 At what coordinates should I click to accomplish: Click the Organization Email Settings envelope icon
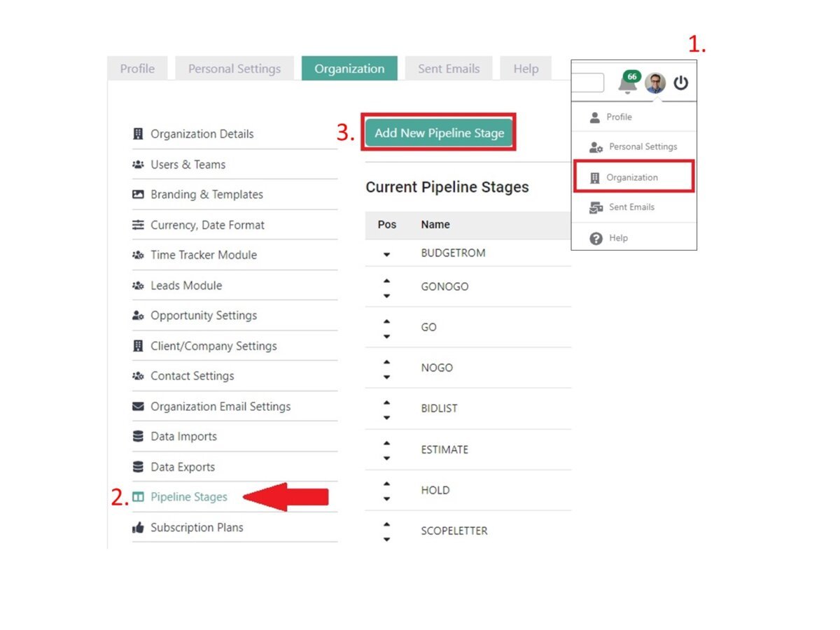(x=138, y=407)
